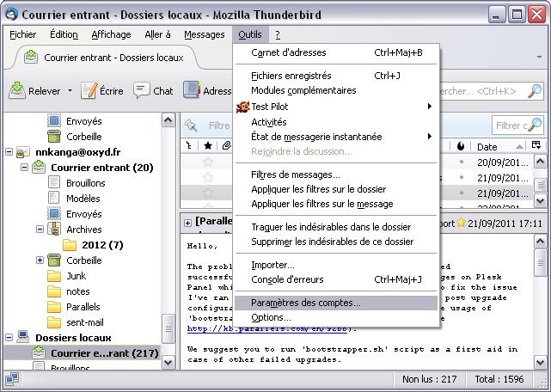Select Carnet d'adresses menu entry

pos(336,52)
